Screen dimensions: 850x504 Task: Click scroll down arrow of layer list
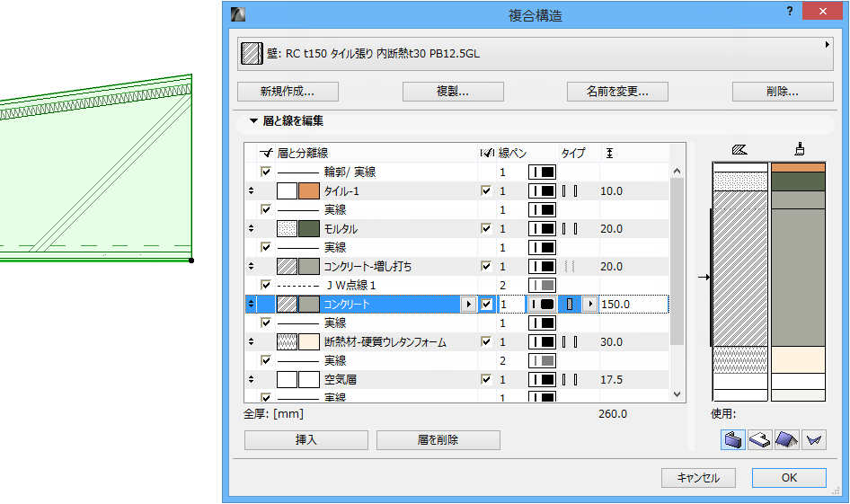(x=677, y=394)
